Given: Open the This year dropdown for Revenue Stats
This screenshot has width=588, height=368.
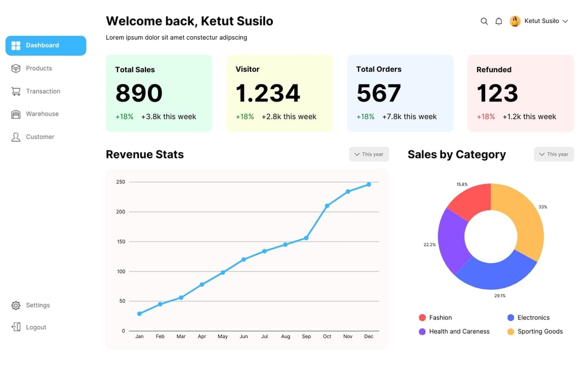Looking at the screenshot, I should [368, 154].
